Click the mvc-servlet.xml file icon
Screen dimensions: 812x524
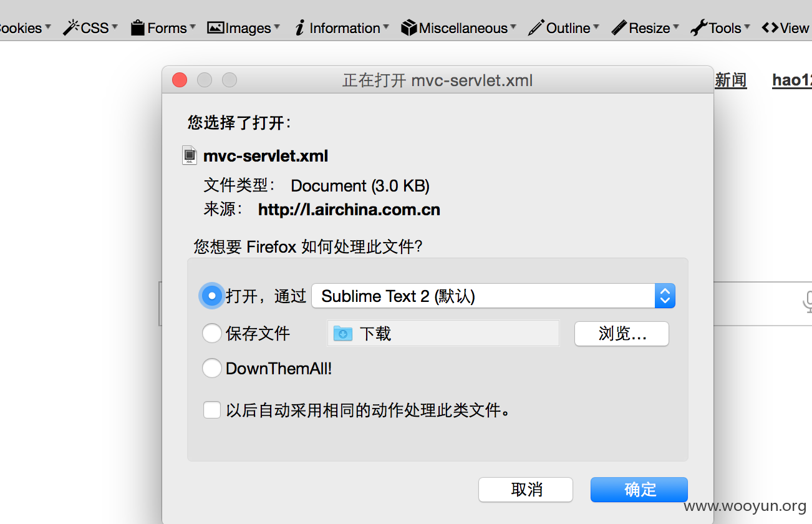(190, 155)
